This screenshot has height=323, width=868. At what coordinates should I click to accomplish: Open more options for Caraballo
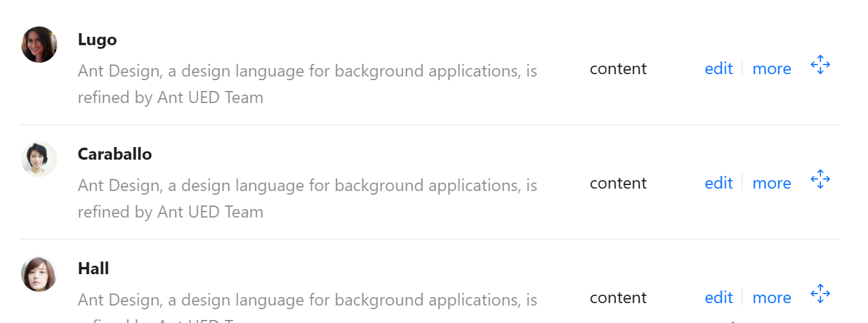pos(772,183)
